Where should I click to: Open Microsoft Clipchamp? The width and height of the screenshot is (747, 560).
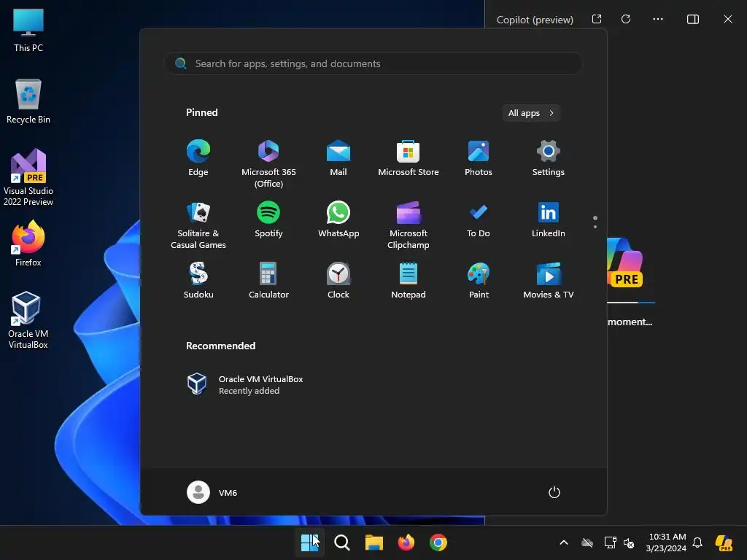tap(409, 225)
